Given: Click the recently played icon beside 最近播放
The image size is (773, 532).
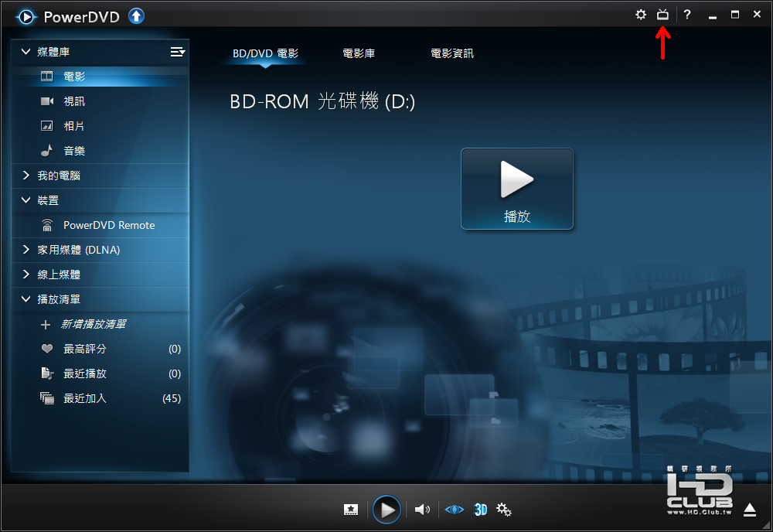Looking at the screenshot, I should [47, 373].
